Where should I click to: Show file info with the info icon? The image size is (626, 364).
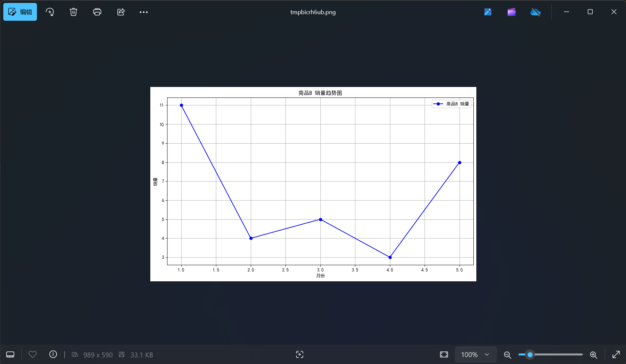(x=53, y=354)
